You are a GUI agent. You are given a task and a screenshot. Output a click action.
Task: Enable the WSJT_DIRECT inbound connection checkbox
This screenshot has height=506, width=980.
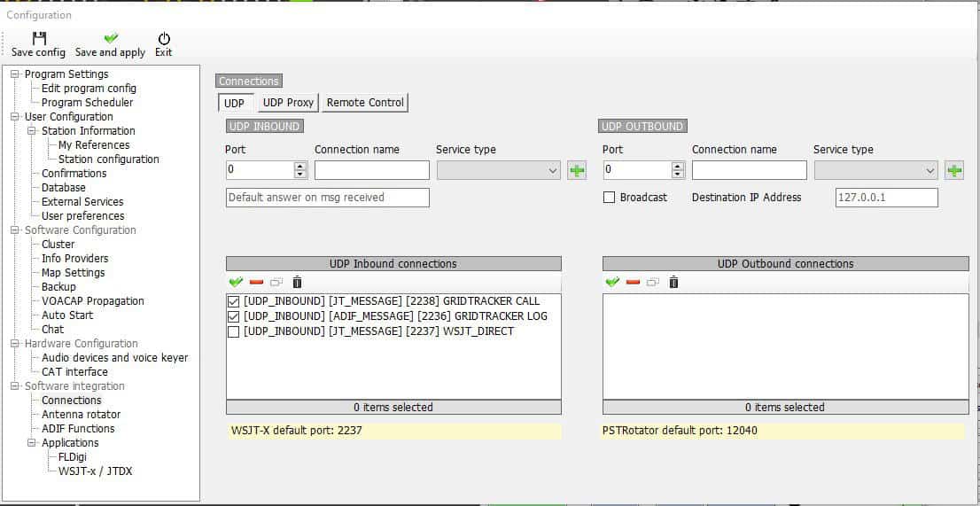234,331
